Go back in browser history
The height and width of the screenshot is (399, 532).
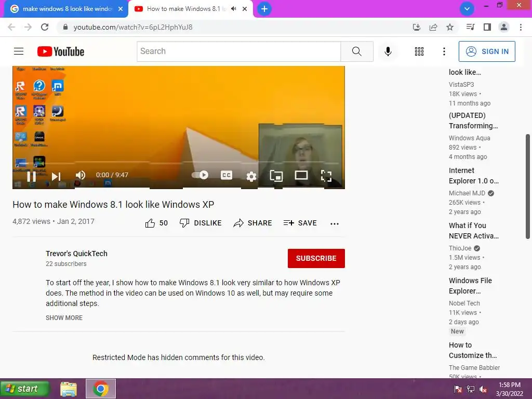11,27
